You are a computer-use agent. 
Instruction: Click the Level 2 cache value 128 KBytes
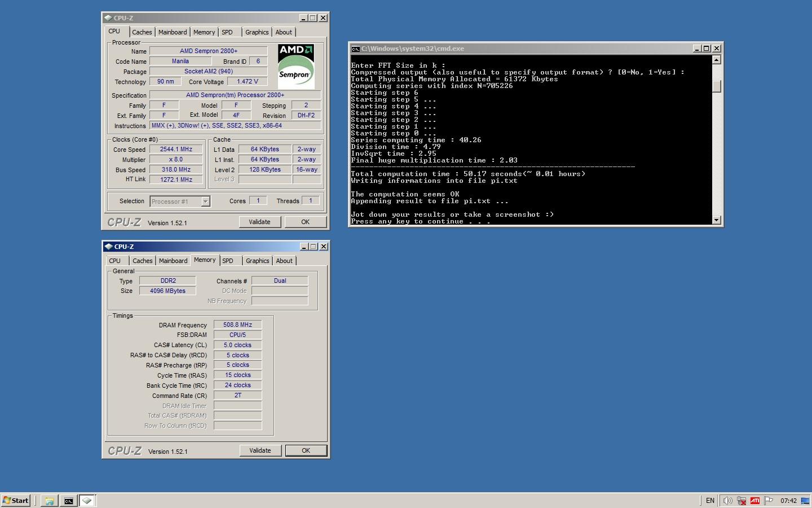tap(265, 169)
